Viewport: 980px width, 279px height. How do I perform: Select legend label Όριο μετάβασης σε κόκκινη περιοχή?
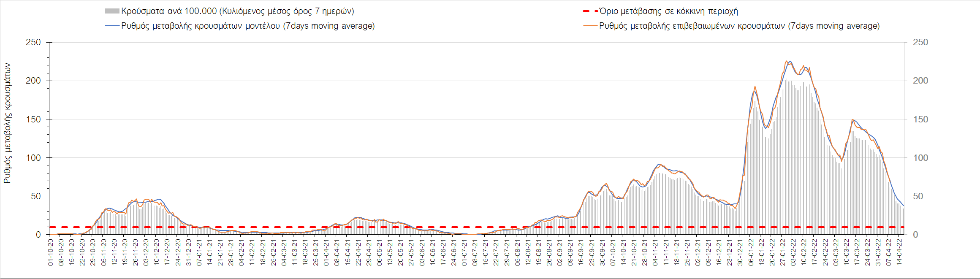pos(668,11)
